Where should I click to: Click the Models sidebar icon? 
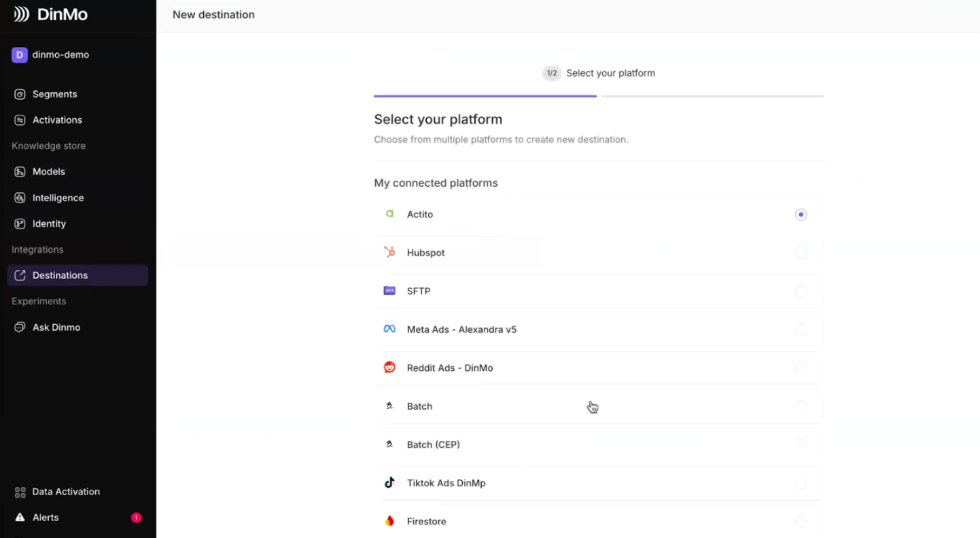click(x=20, y=172)
